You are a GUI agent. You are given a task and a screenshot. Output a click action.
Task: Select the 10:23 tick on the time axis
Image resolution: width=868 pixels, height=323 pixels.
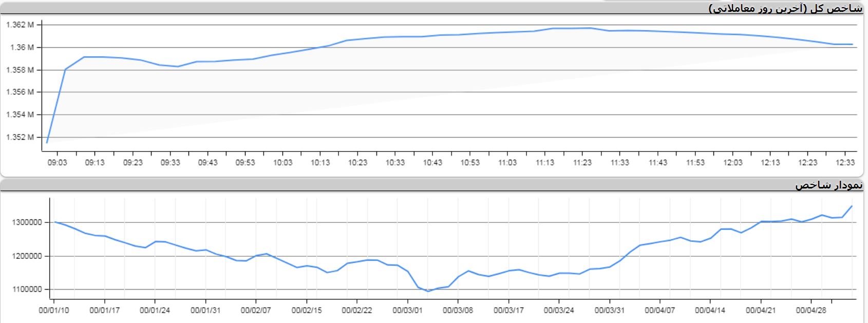tap(357, 163)
